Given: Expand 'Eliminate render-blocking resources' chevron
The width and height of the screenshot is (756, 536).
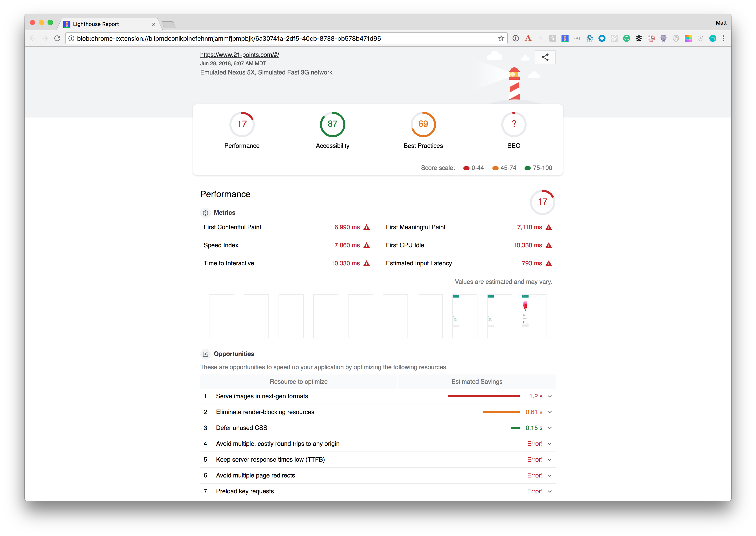Looking at the screenshot, I should point(549,412).
